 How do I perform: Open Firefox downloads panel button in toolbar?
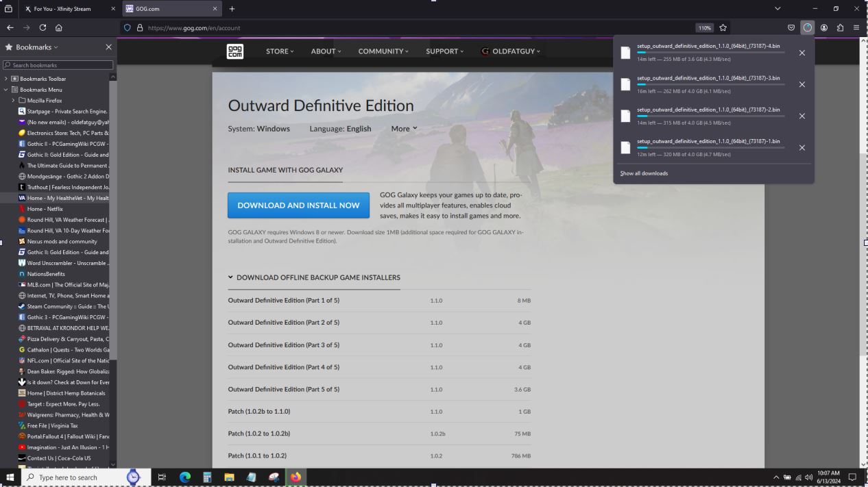coord(808,28)
